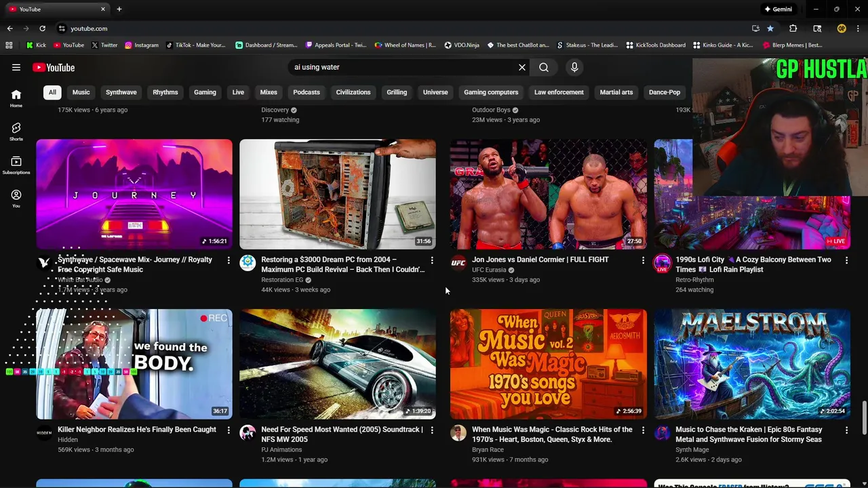Click the magnifier search button
Screen dimensions: 868x488
544,67
